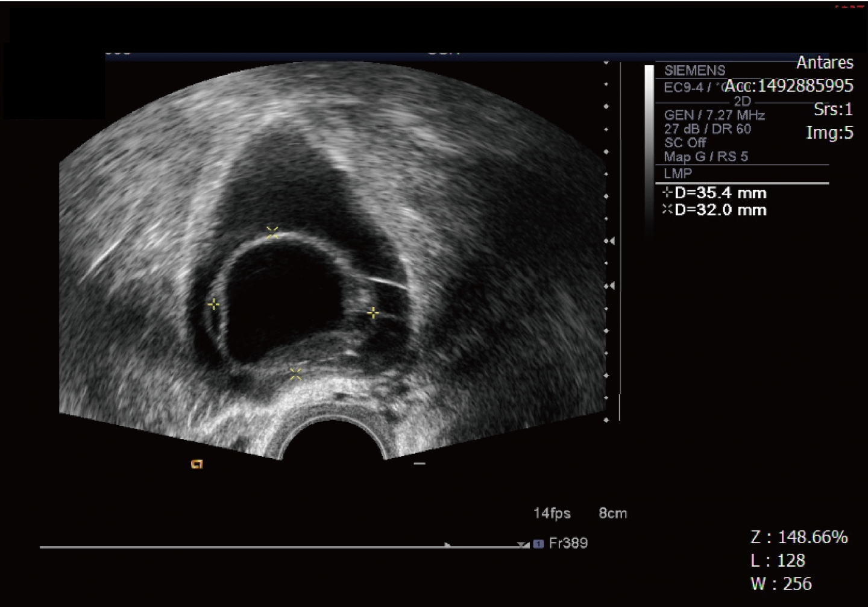Click the blue frame indicator beside Fr389
868x607 pixels.
click(538, 544)
